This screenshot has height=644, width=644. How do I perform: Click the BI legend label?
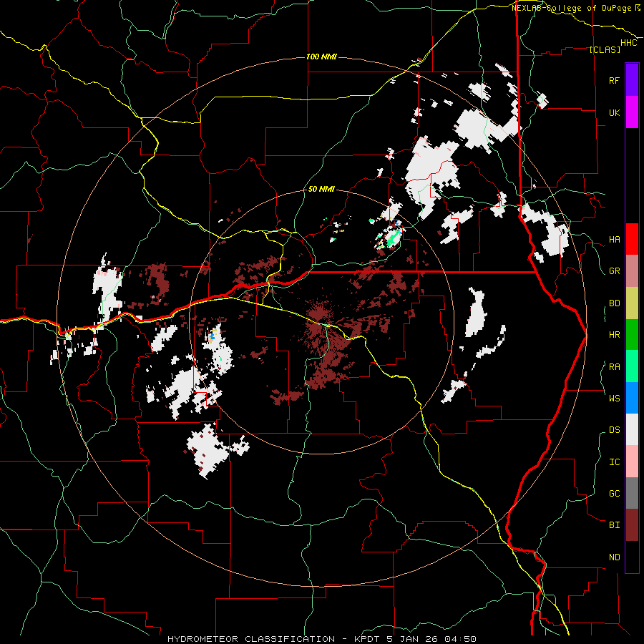614,525
